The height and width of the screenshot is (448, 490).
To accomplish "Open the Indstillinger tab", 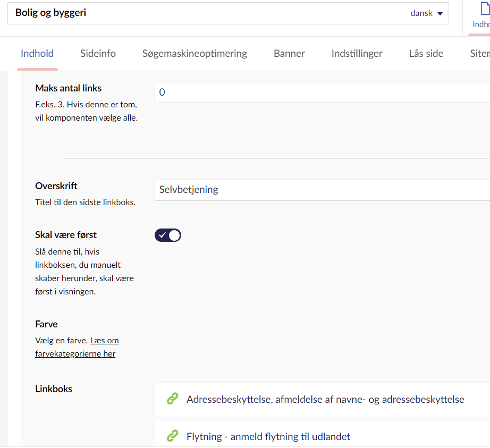I will click(x=357, y=53).
